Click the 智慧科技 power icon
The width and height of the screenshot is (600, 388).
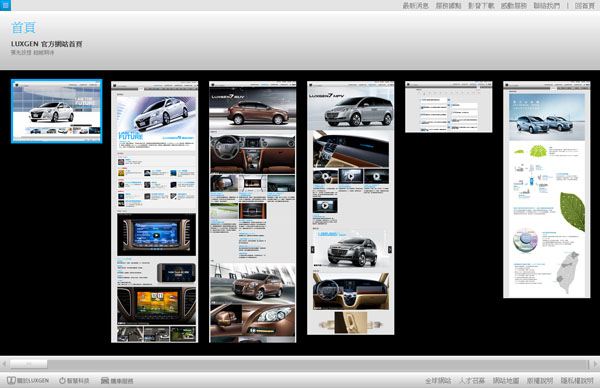pos(62,380)
